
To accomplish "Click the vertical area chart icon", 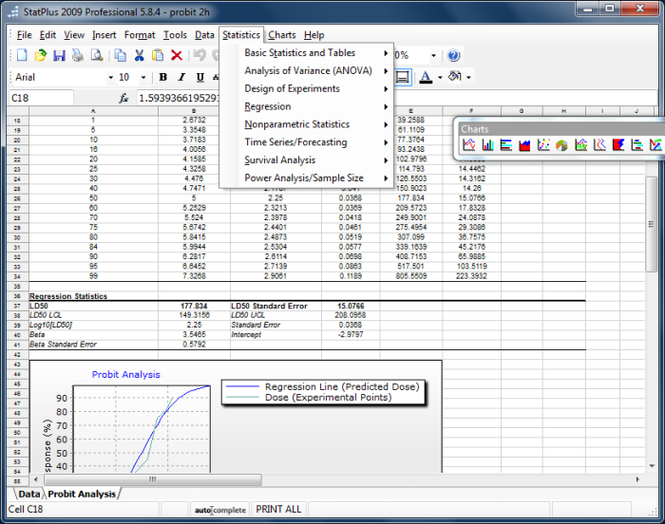I will pos(618,145).
